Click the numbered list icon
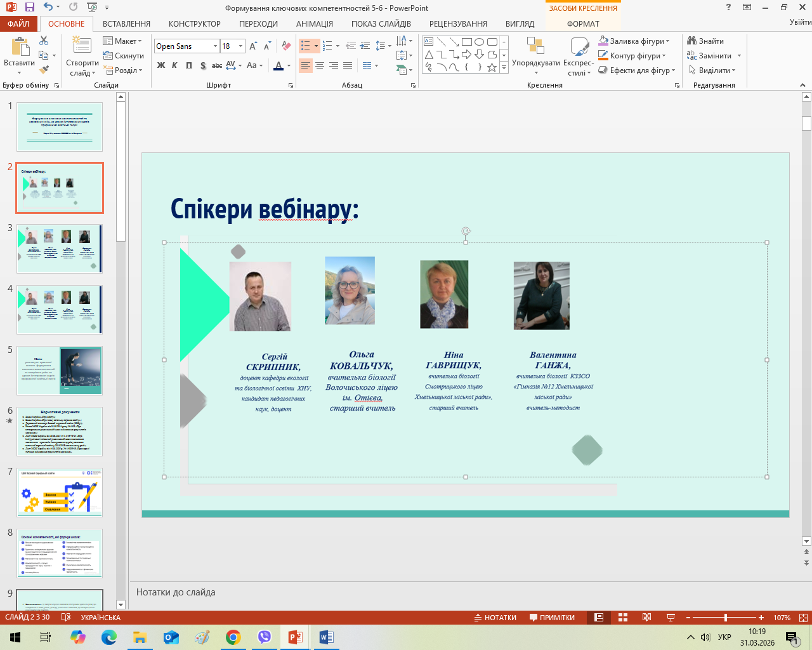Viewport: 812px width, 650px height. (327, 46)
